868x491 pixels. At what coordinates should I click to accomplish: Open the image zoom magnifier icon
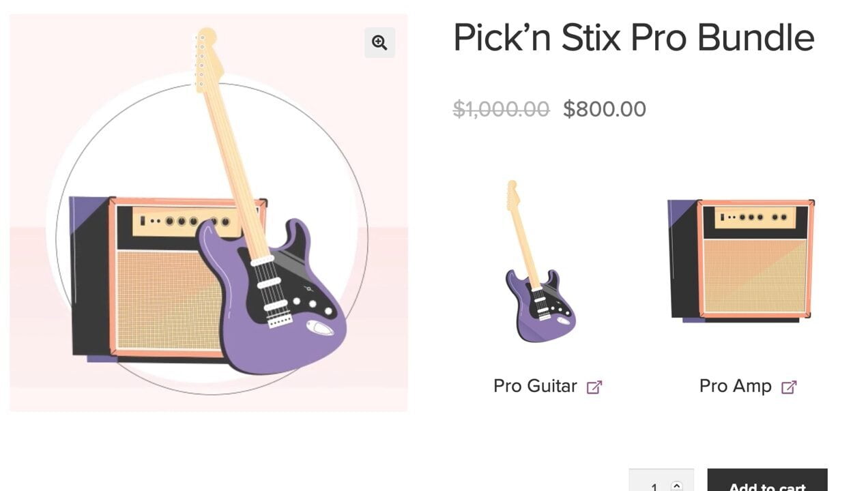click(x=379, y=42)
